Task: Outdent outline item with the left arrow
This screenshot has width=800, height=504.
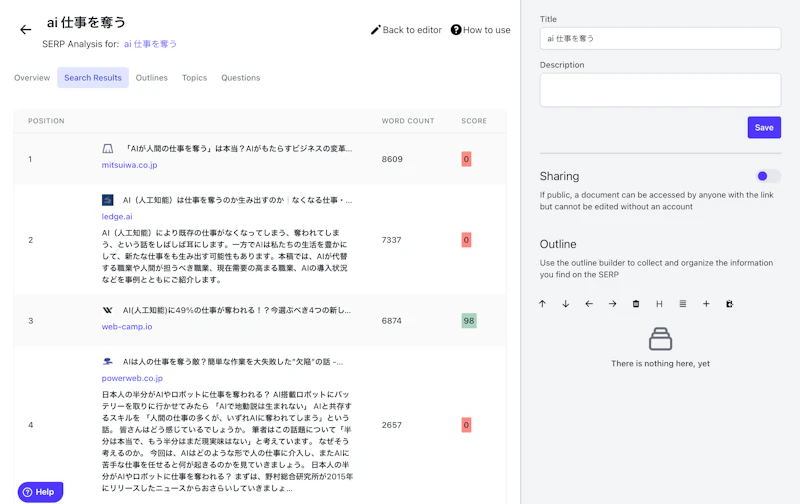Action: coord(589,304)
